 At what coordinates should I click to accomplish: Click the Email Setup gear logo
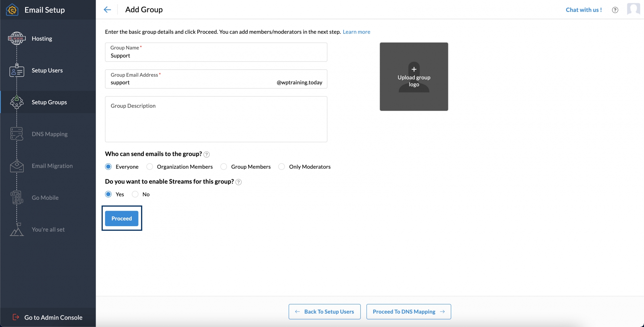[12, 10]
